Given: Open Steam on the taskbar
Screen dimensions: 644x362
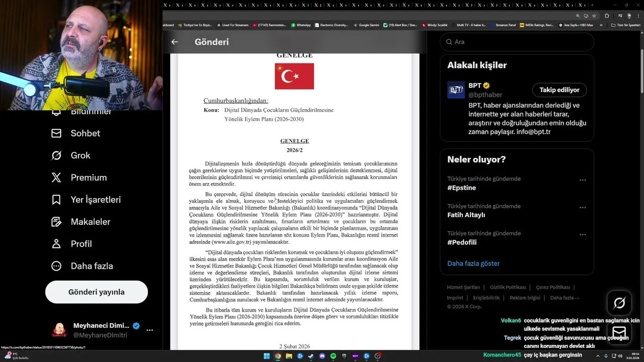Looking at the screenshot, I should coord(311,356).
